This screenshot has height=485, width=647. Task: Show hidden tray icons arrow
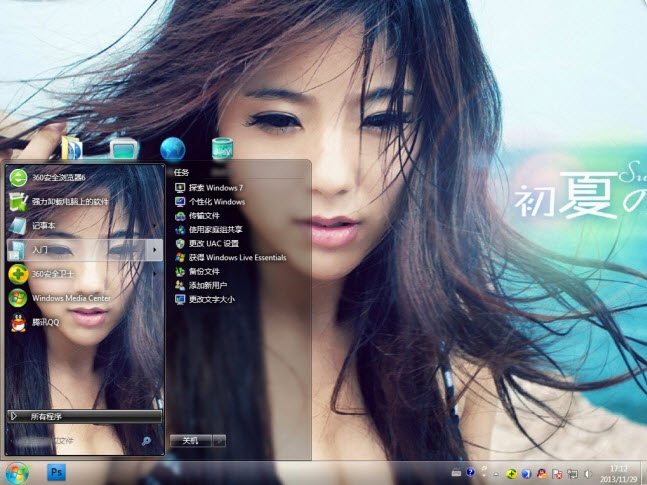(x=496, y=474)
